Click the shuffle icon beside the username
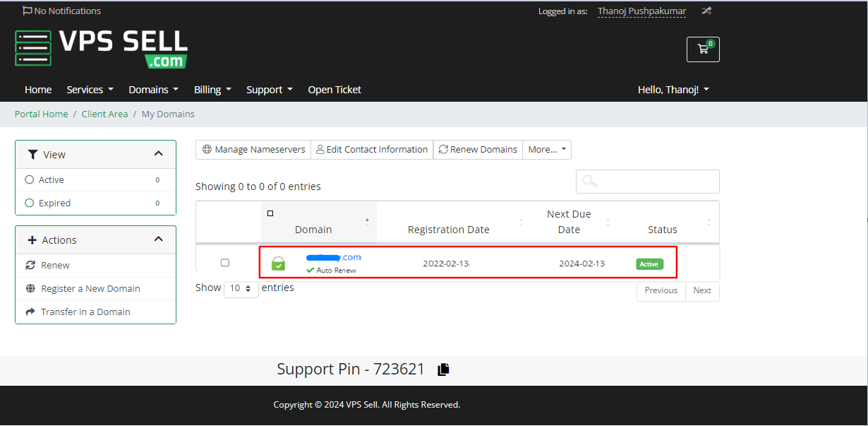The height and width of the screenshot is (426, 868). click(706, 11)
